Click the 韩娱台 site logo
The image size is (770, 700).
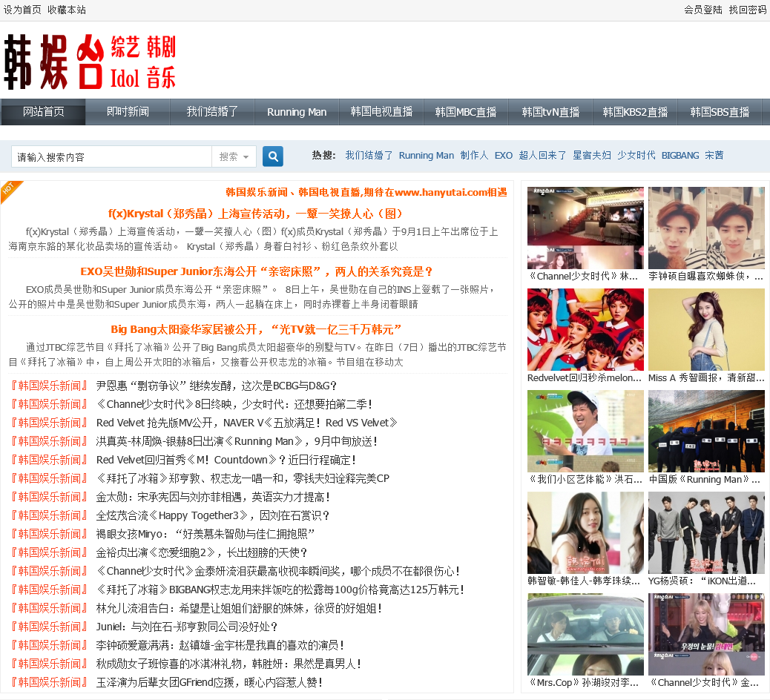pyautogui.click(x=90, y=62)
